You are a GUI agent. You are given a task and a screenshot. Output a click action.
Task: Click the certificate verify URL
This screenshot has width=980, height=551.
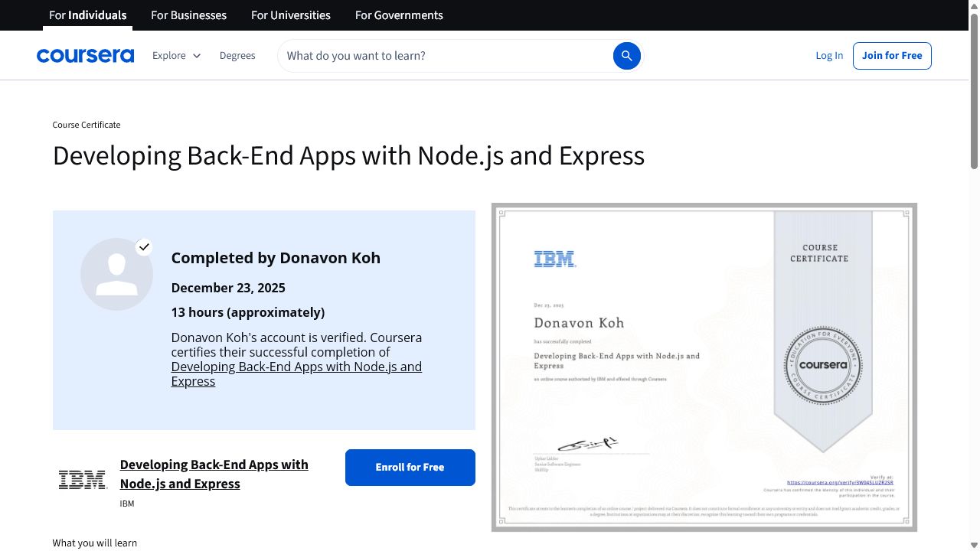click(x=840, y=483)
